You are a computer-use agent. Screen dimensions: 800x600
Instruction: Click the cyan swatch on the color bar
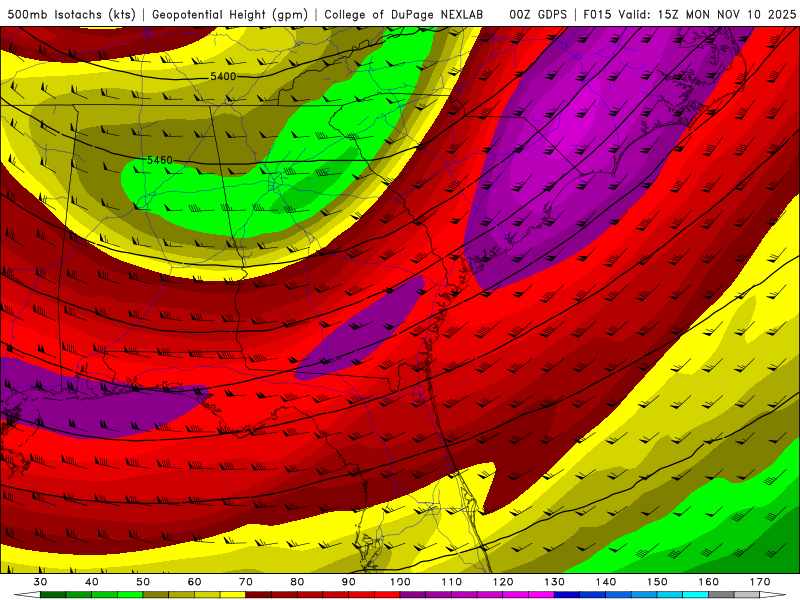tap(696, 594)
